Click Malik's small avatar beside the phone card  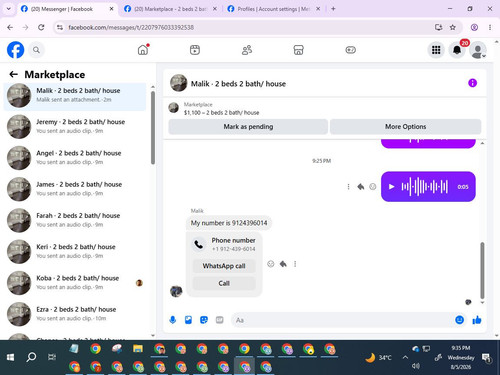click(x=176, y=291)
